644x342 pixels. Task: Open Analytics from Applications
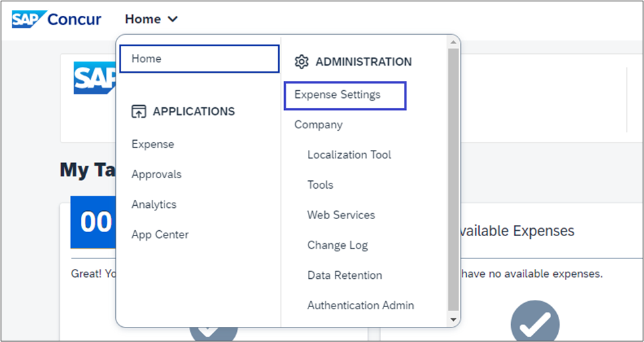153,205
